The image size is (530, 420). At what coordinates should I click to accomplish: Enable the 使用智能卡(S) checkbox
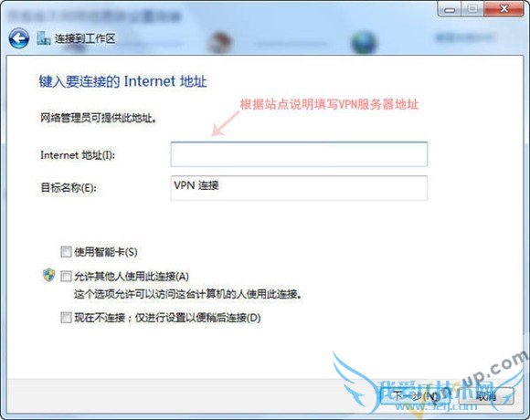(66, 251)
